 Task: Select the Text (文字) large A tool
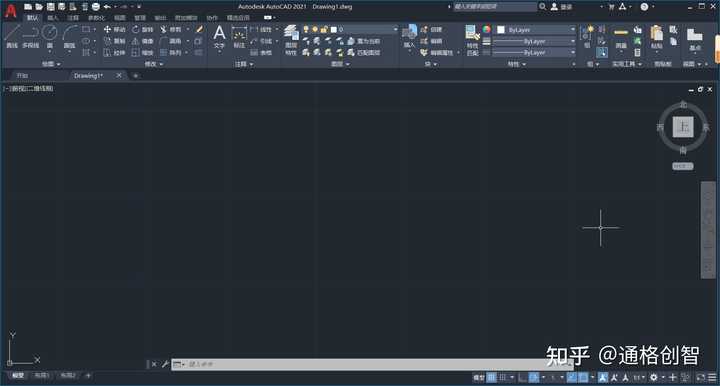(x=219, y=36)
